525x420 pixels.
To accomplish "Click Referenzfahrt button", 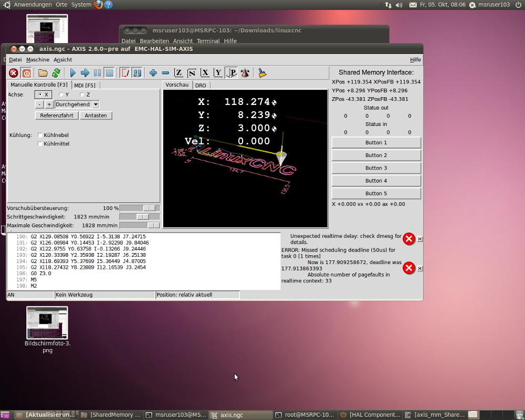I will coord(57,115).
